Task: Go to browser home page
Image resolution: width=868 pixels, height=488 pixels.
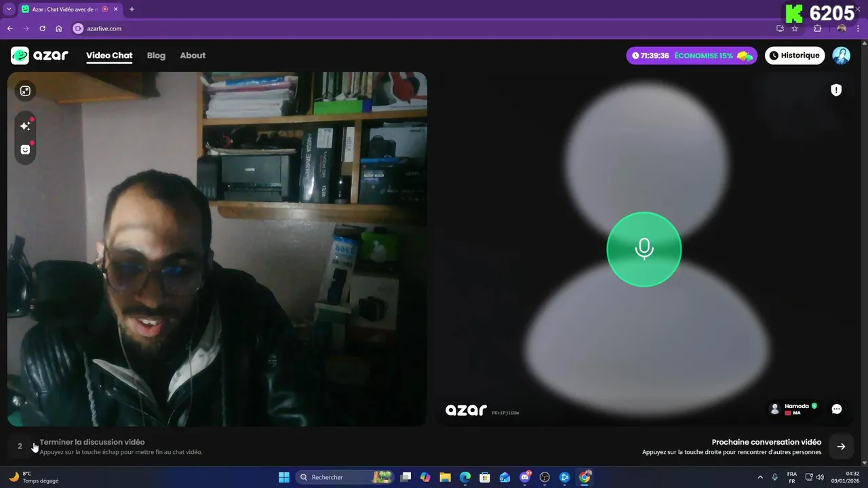Action: 58,28
